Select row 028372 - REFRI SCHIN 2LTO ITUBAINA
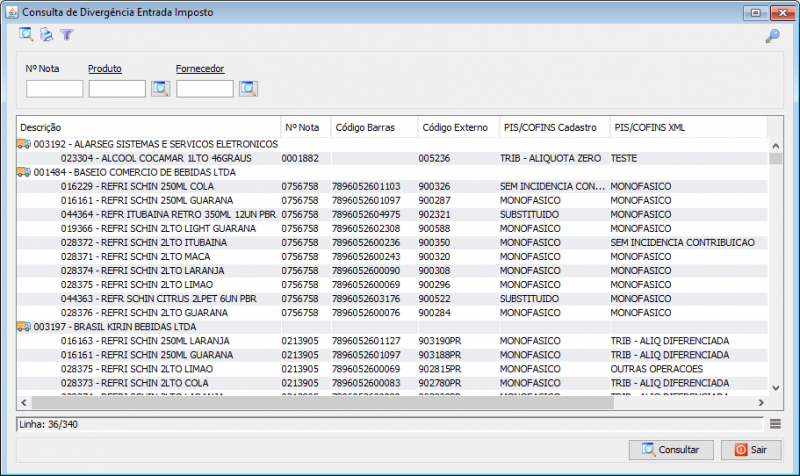 tap(392, 242)
